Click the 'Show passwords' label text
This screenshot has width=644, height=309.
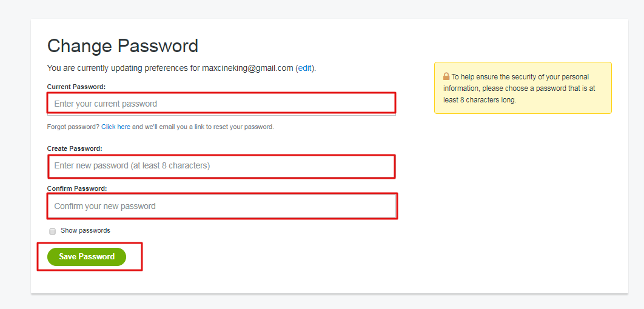[x=86, y=230]
